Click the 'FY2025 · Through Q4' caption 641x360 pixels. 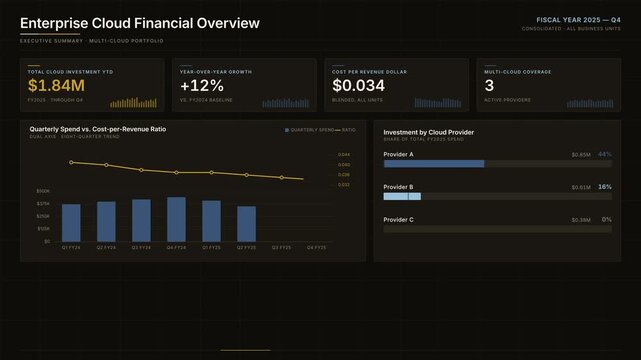[55, 100]
